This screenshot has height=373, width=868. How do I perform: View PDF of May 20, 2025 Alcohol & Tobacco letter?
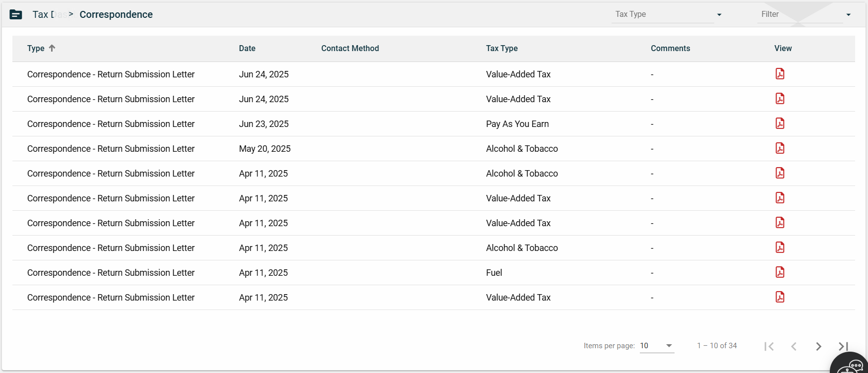pos(780,148)
